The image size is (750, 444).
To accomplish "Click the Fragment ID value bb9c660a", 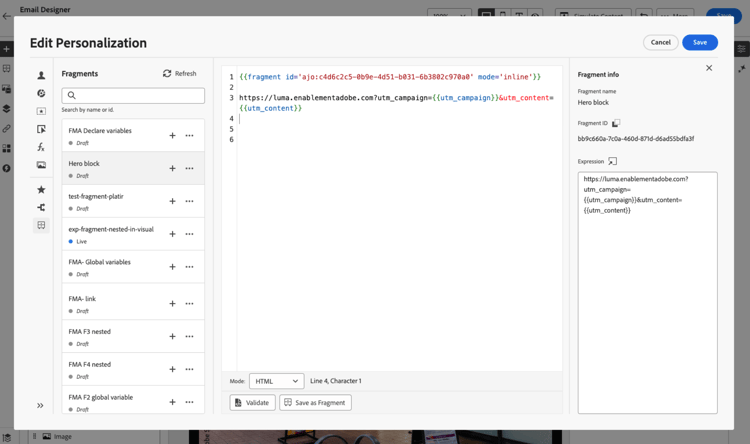I will [636, 139].
